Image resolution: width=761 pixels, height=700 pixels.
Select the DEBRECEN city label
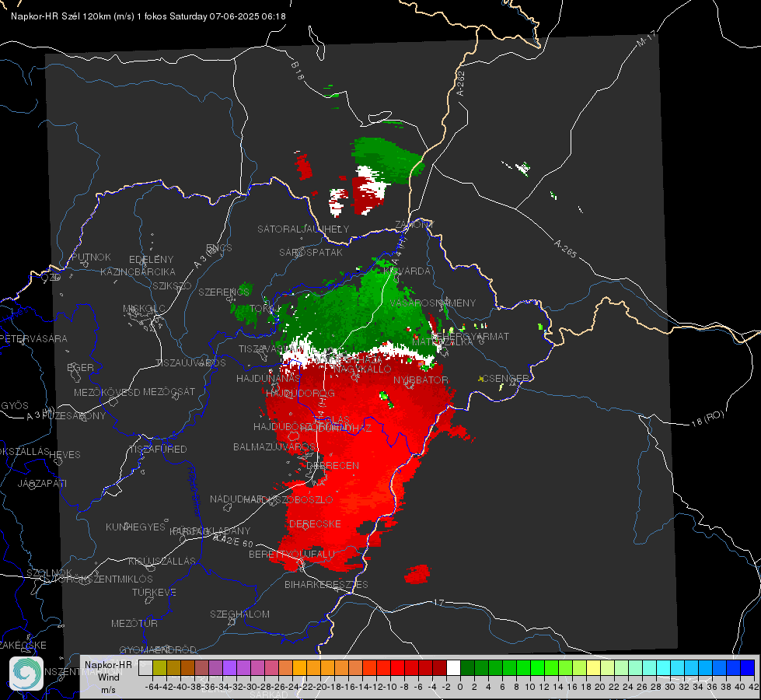(x=333, y=465)
